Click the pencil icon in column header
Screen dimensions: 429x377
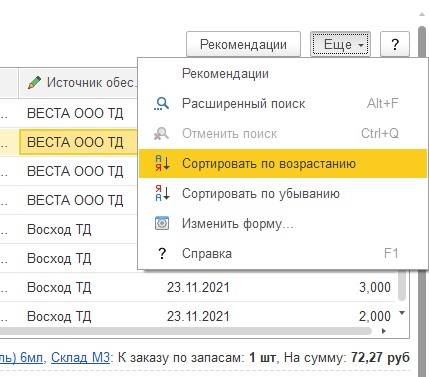[35, 82]
